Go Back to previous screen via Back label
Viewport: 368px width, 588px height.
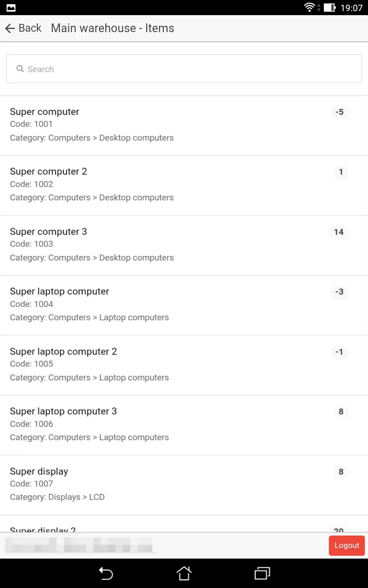(30, 28)
